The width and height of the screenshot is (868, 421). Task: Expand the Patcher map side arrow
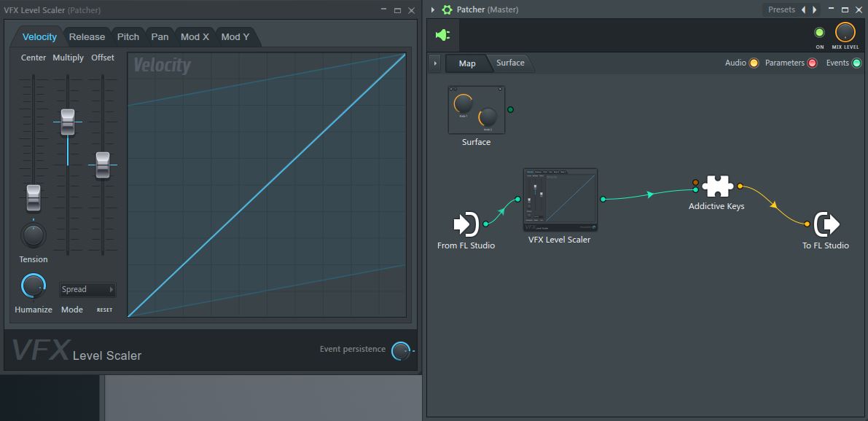[x=435, y=63]
